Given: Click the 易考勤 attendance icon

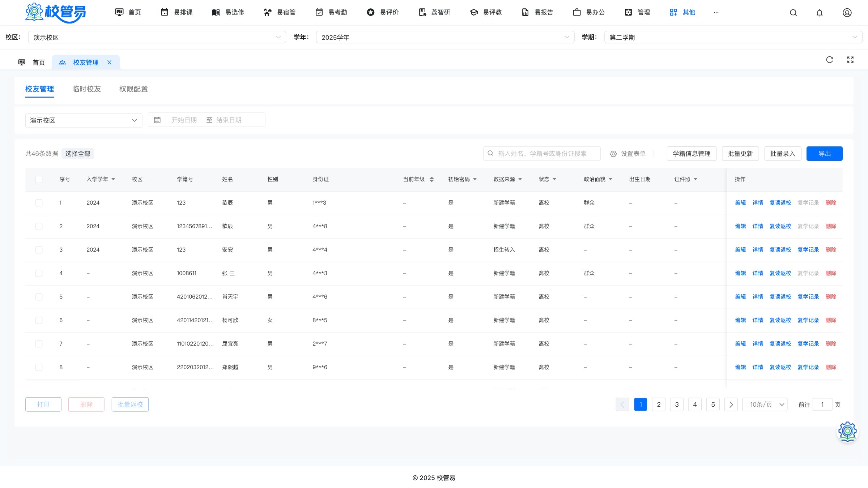Looking at the screenshot, I should (319, 12).
